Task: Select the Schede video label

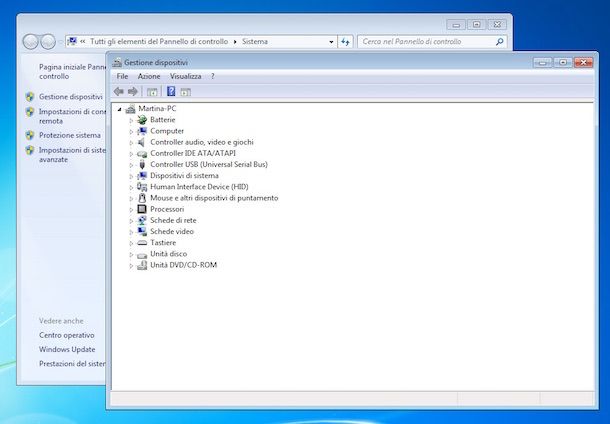Action: point(172,231)
